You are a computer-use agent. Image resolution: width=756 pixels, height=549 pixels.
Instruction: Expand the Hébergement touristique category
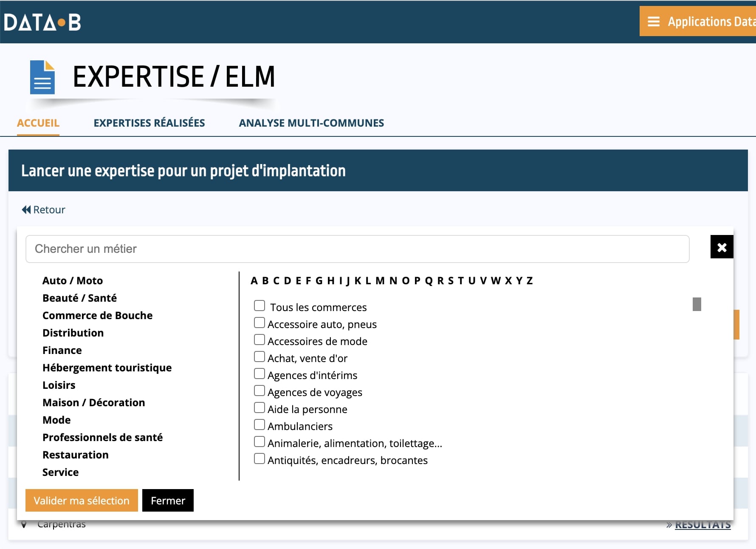(107, 368)
